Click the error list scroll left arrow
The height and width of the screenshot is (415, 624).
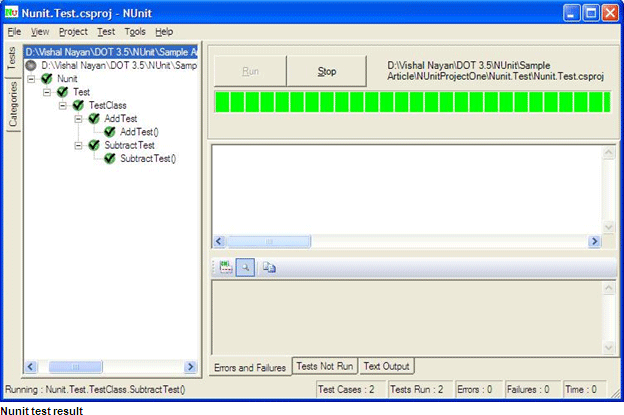[x=219, y=242]
